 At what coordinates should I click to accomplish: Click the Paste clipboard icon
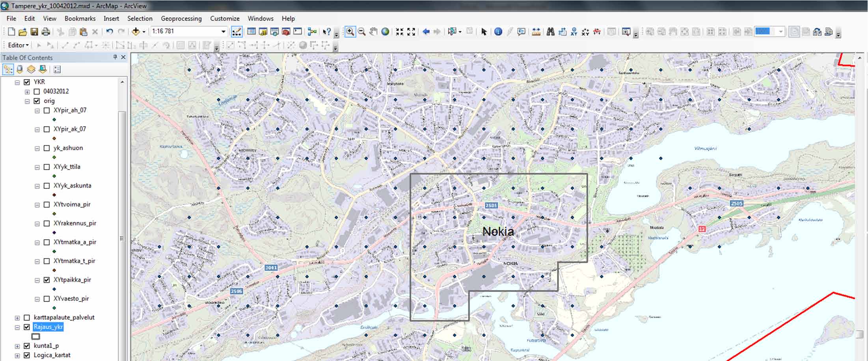(x=84, y=32)
